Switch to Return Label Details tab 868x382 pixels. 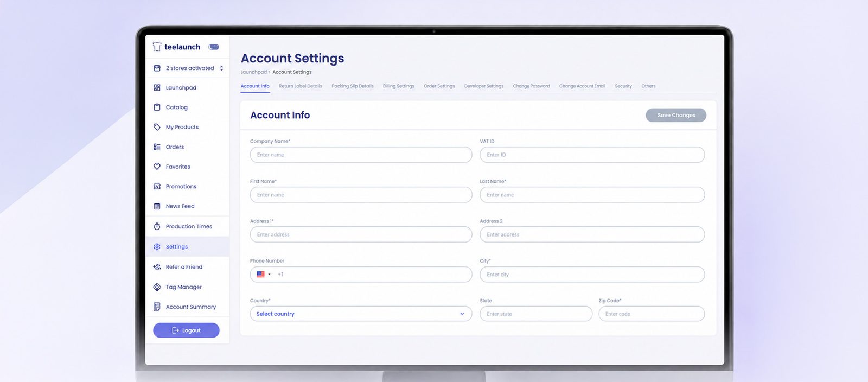click(x=300, y=86)
